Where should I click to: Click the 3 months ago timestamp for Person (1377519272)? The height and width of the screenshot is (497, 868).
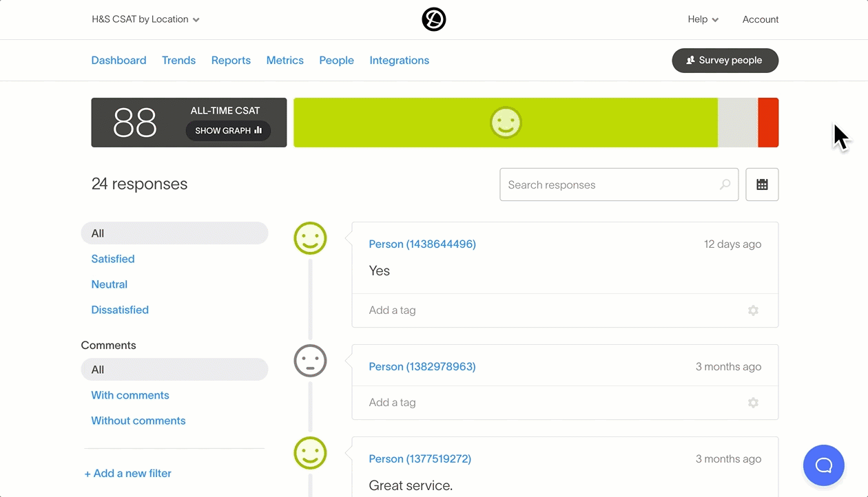pos(729,459)
